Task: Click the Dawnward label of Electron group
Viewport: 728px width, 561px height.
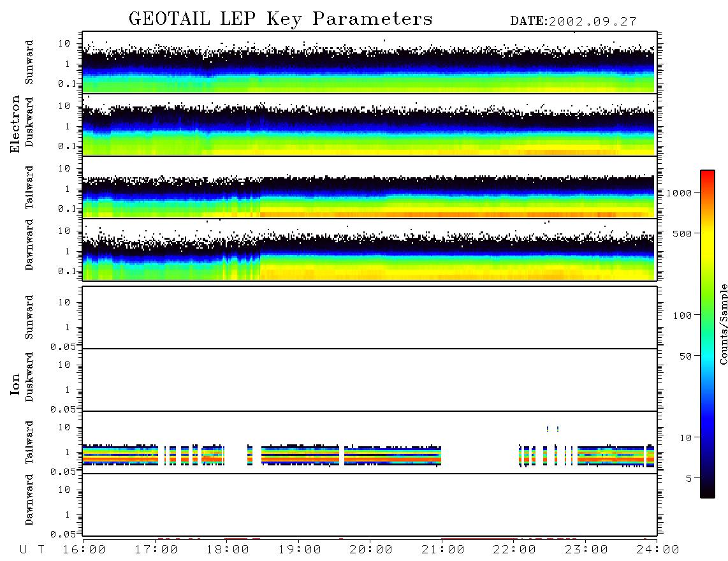Action: pos(29,245)
